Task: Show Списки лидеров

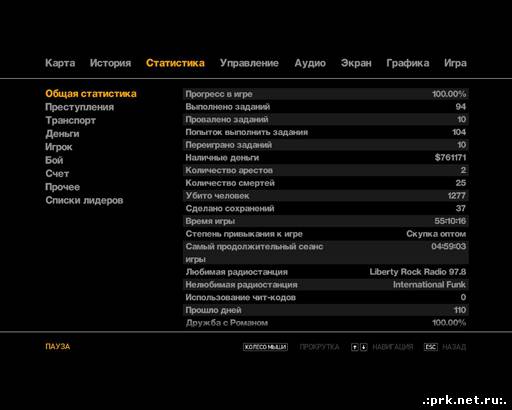Action: 84,200
